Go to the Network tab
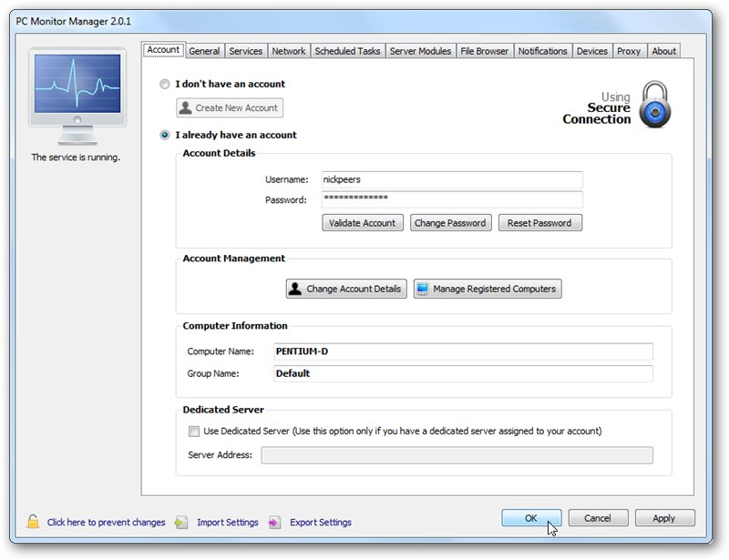This screenshot has height=560, width=729. [289, 51]
